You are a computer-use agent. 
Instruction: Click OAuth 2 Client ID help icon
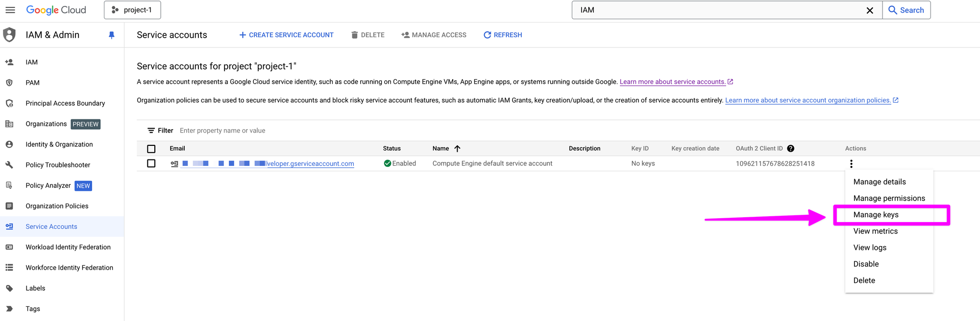pyautogui.click(x=790, y=148)
